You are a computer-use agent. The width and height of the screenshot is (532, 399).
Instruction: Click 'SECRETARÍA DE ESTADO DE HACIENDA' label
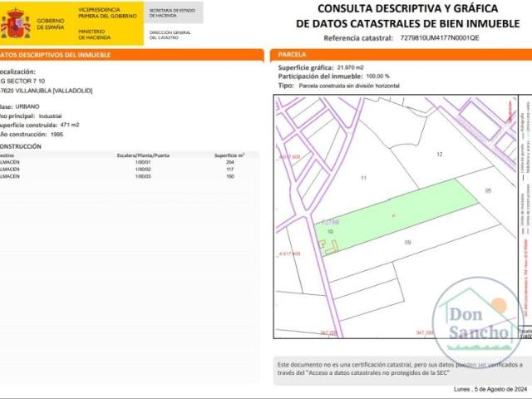click(172, 13)
